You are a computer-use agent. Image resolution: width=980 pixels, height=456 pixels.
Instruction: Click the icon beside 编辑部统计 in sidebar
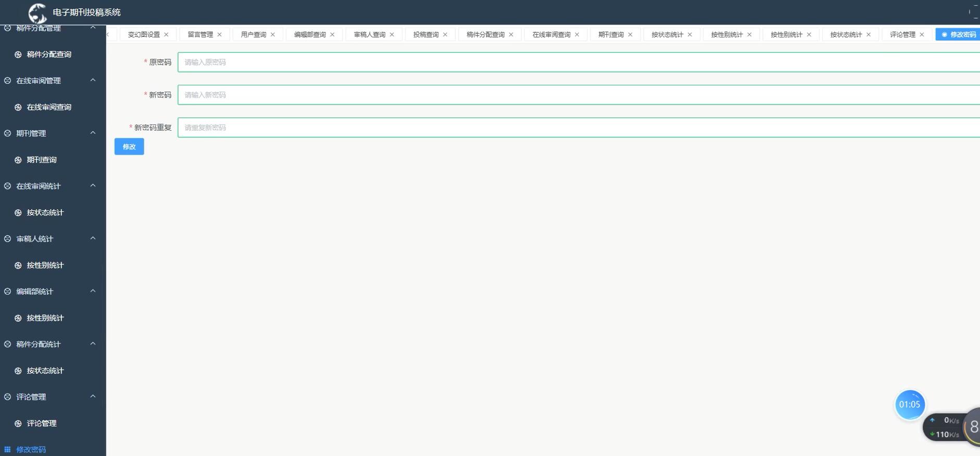pyautogui.click(x=7, y=292)
